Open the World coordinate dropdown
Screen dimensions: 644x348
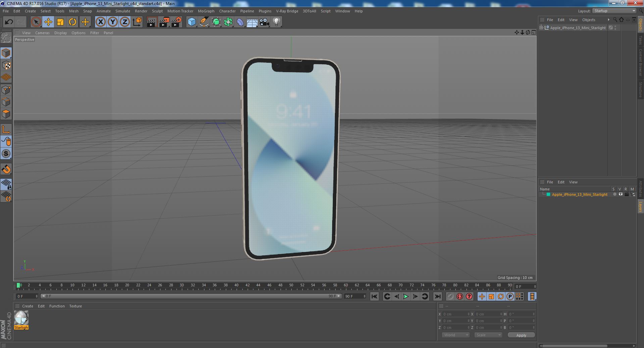tap(455, 335)
